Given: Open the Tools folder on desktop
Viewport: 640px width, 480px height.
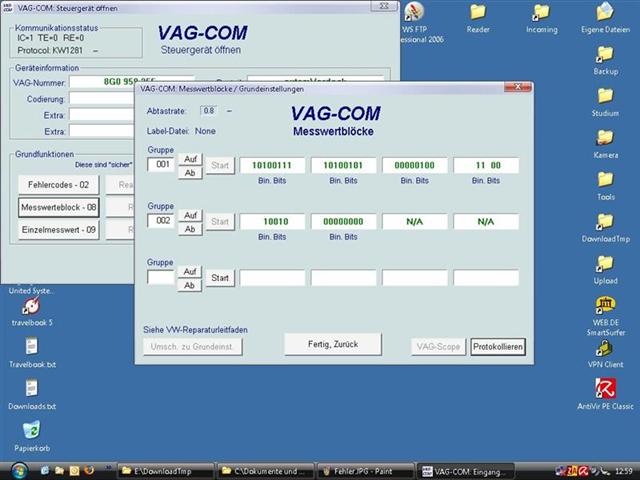Looking at the screenshot, I should [x=605, y=180].
